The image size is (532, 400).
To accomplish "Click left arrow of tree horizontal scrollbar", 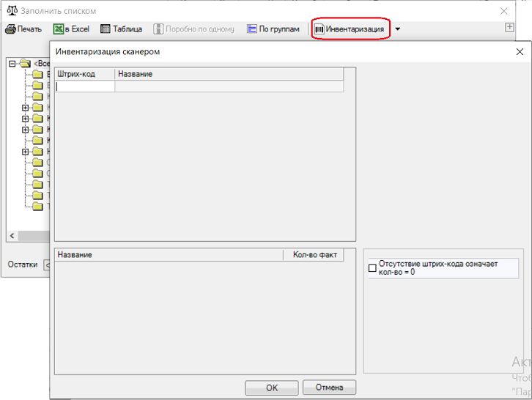I will click(12, 236).
